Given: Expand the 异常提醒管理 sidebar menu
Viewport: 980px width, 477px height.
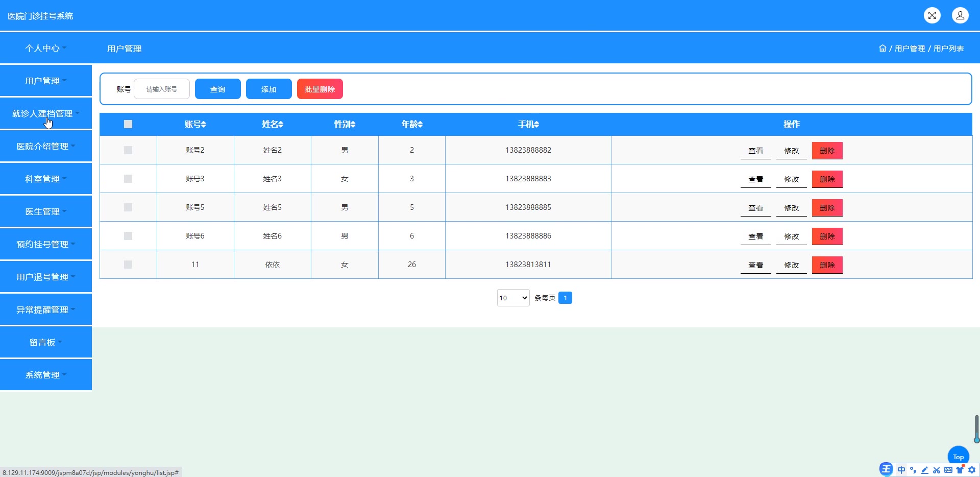Looking at the screenshot, I should tap(46, 309).
